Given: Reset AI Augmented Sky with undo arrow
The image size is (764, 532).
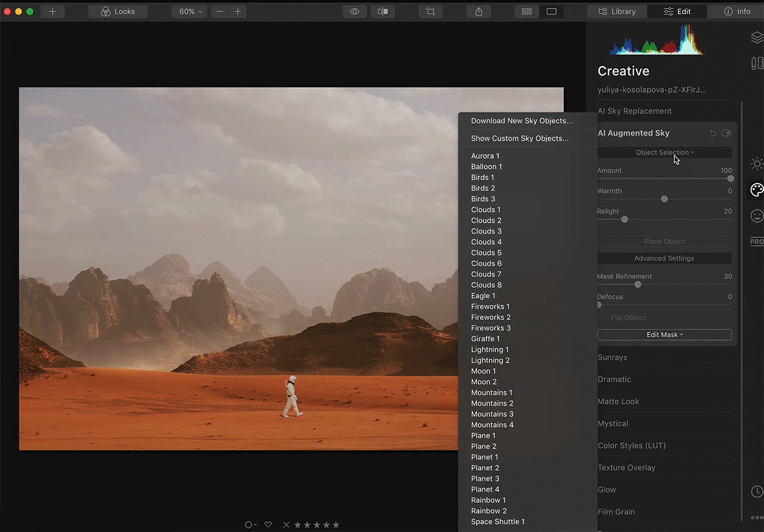Looking at the screenshot, I should [713, 133].
